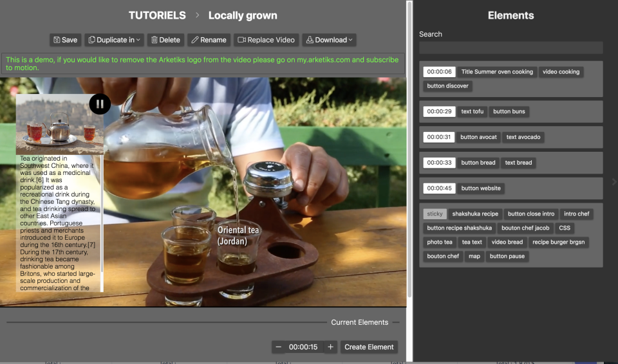
Task: Select the recipe burger brgsn element
Action: (559, 242)
